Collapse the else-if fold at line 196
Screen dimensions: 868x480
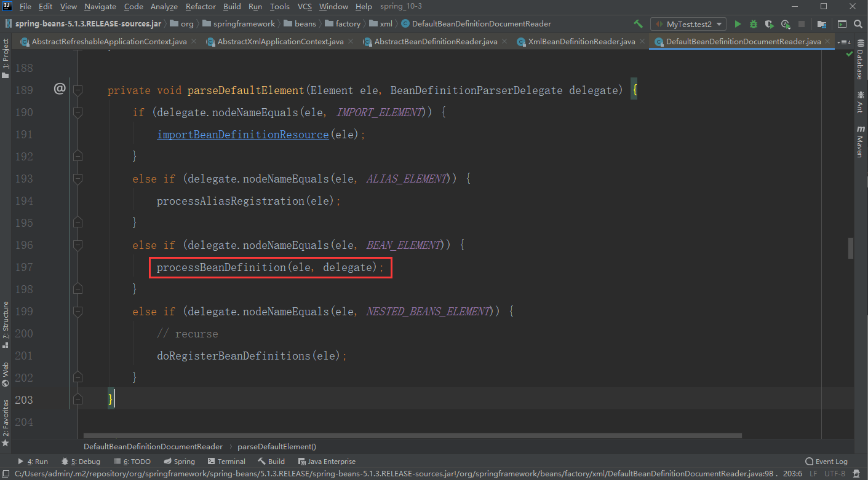pyautogui.click(x=78, y=245)
